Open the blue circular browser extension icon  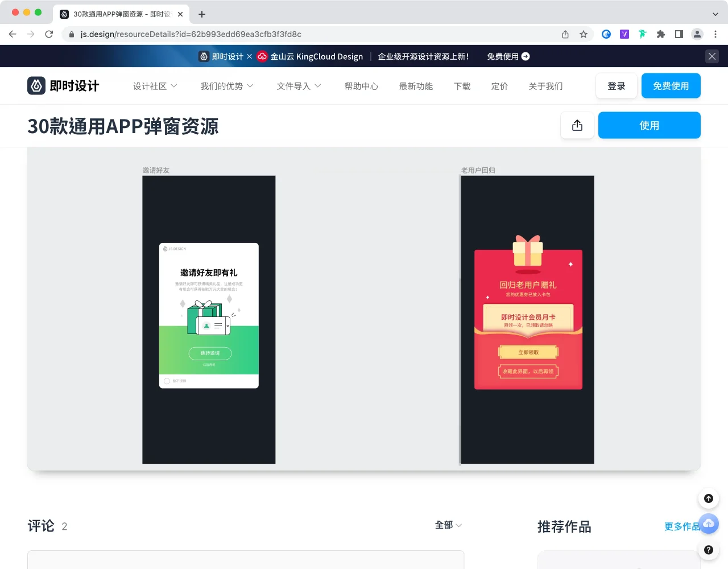click(606, 34)
